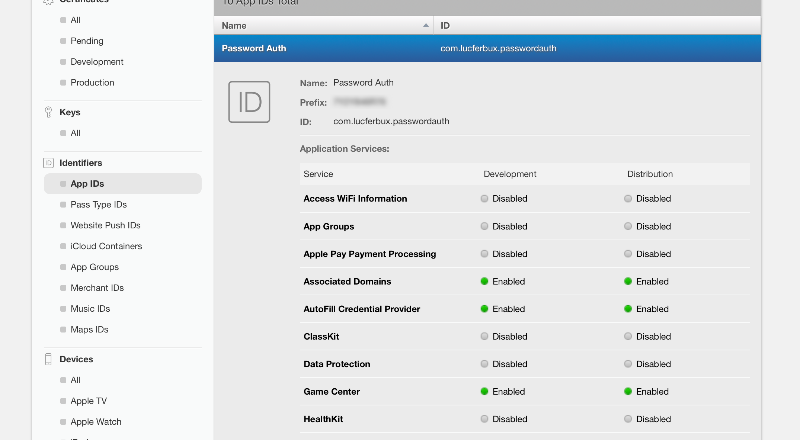Click the Development column header

pos(510,174)
